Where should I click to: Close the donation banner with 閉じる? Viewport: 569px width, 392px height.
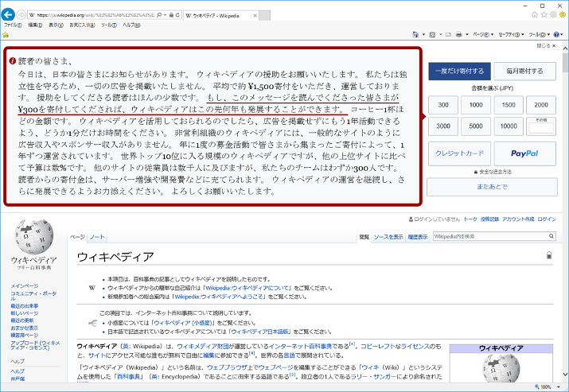[546, 45]
